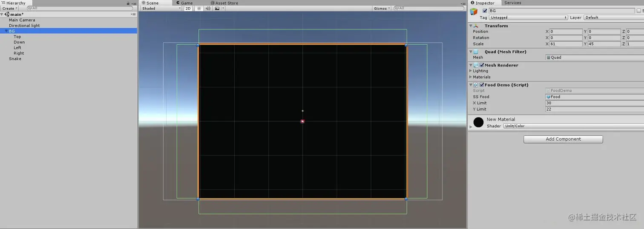Screen dimensions: 644x229
Task: Open the Create dropdown in Hierarchy
Action: (x=9, y=9)
